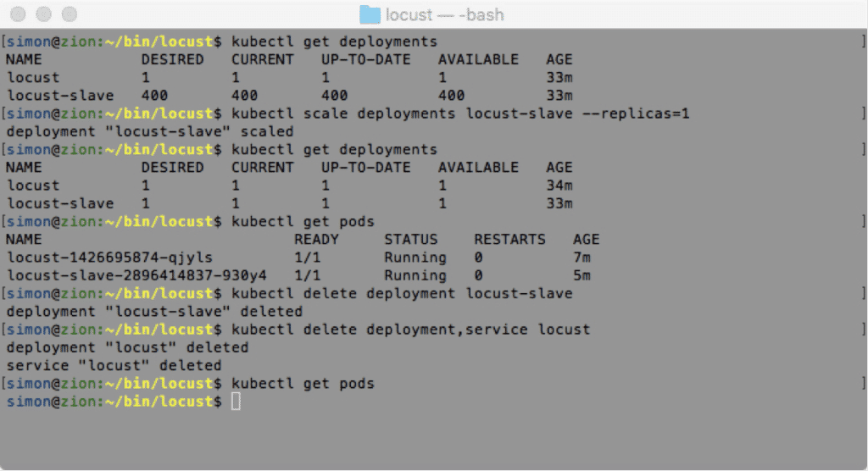Click the 400 DESIRED value for locust-slave

point(154,96)
